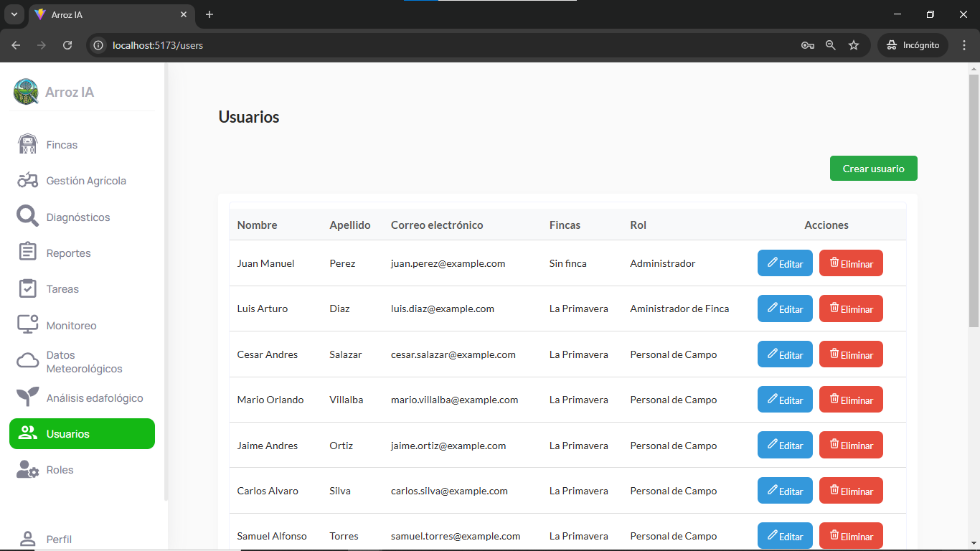Click the tractor icon for Gestión Agrícola
The image size is (980, 551).
(28, 180)
